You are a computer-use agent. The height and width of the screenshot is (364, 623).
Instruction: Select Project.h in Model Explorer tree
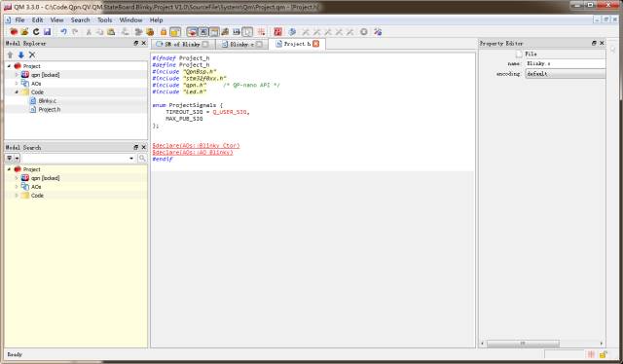click(x=50, y=110)
